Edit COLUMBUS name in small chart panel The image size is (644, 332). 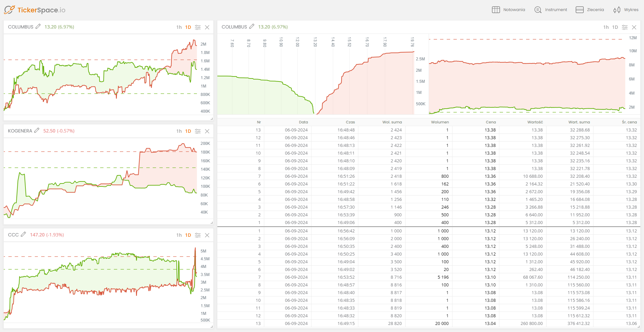tap(38, 26)
